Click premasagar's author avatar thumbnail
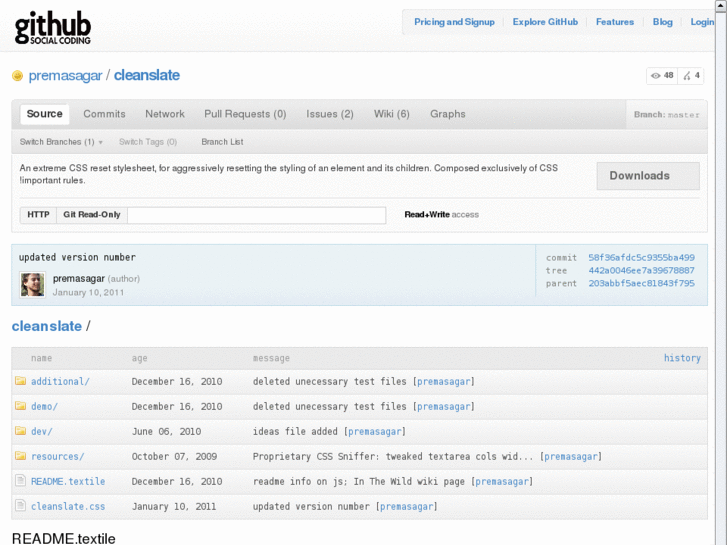The image size is (727, 545). [33, 284]
